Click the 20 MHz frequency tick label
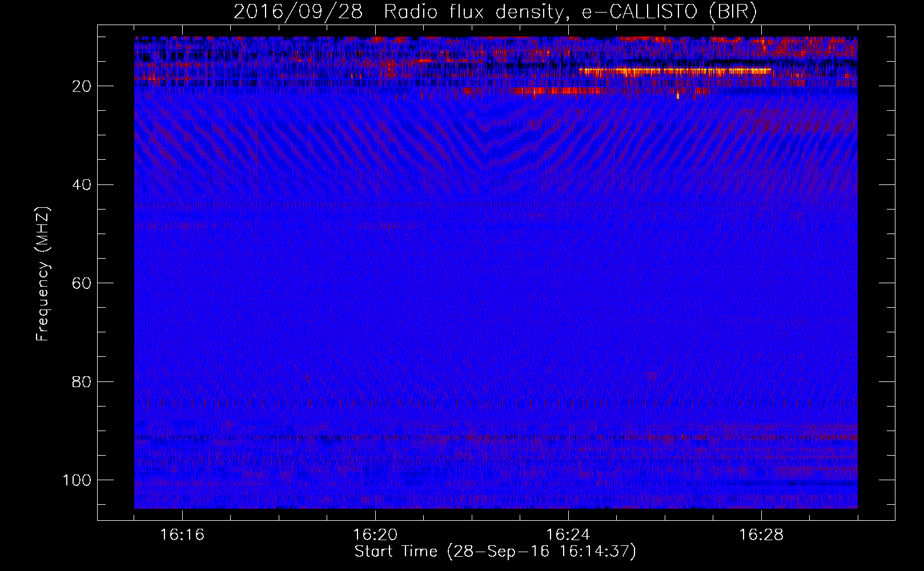This screenshot has width=924, height=571. pyautogui.click(x=82, y=86)
